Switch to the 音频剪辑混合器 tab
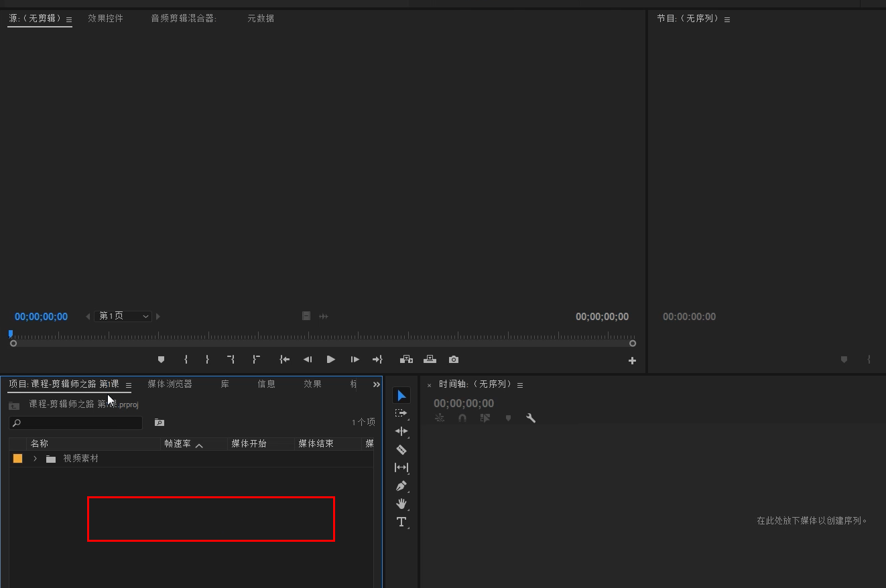This screenshot has height=588, width=886. (184, 18)
